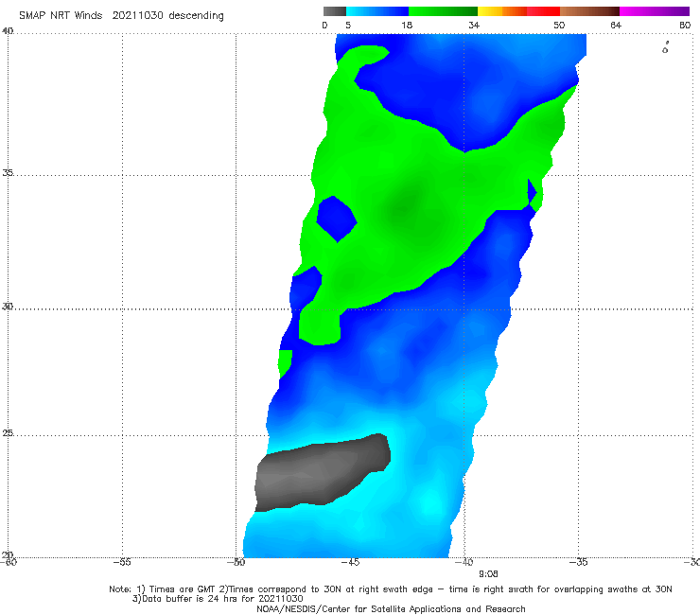Click the longitude label '-50' on the bottom axis
This screenshot has height=615, width=700.
[x=236, y=562]
